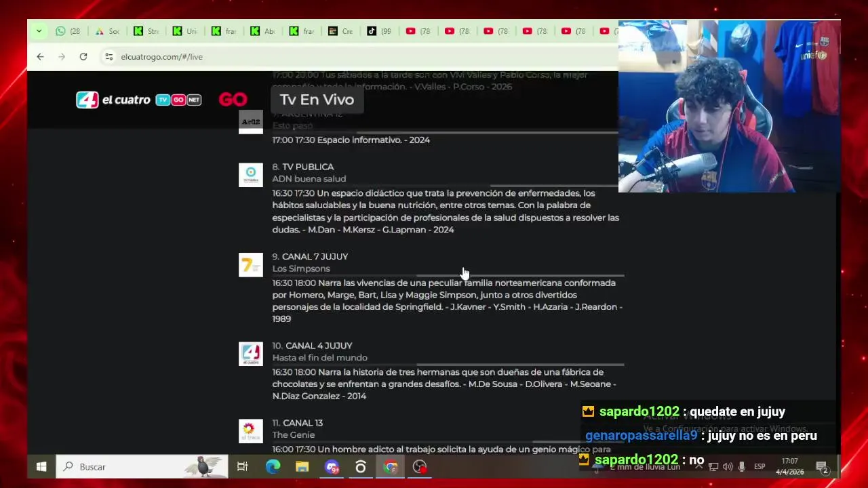Screen dimensions: 868x488
Task: Open the notification center icon
Action: (822, 467)
